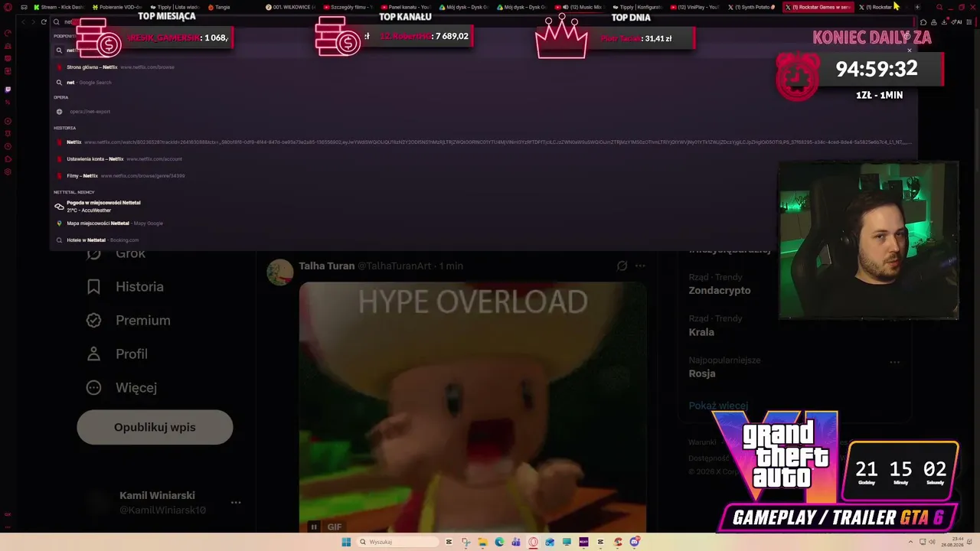Image resolution: width=980 pixels, height=551 pixels.
Task: Click the Opera menu logo
Action: coord(8,7)
